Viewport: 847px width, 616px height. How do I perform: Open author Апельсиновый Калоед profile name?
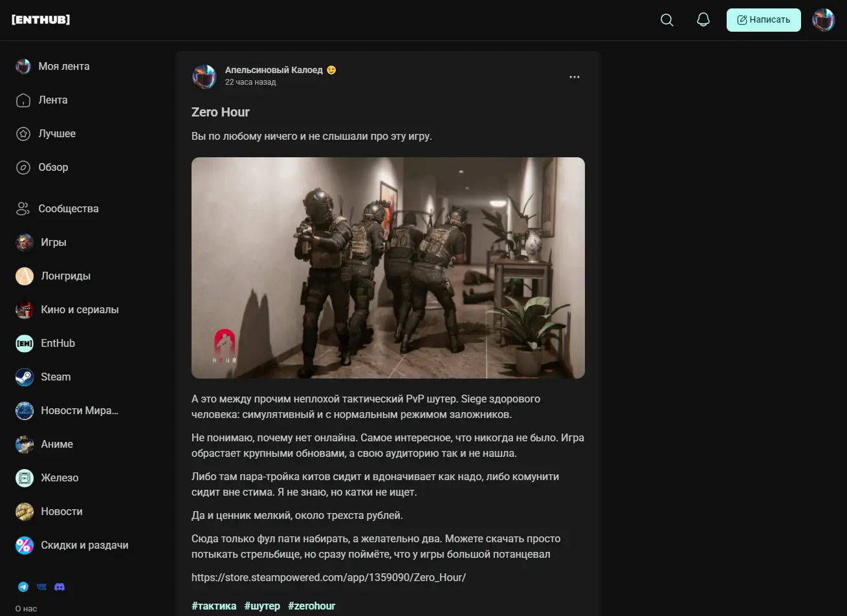[274, 70]
